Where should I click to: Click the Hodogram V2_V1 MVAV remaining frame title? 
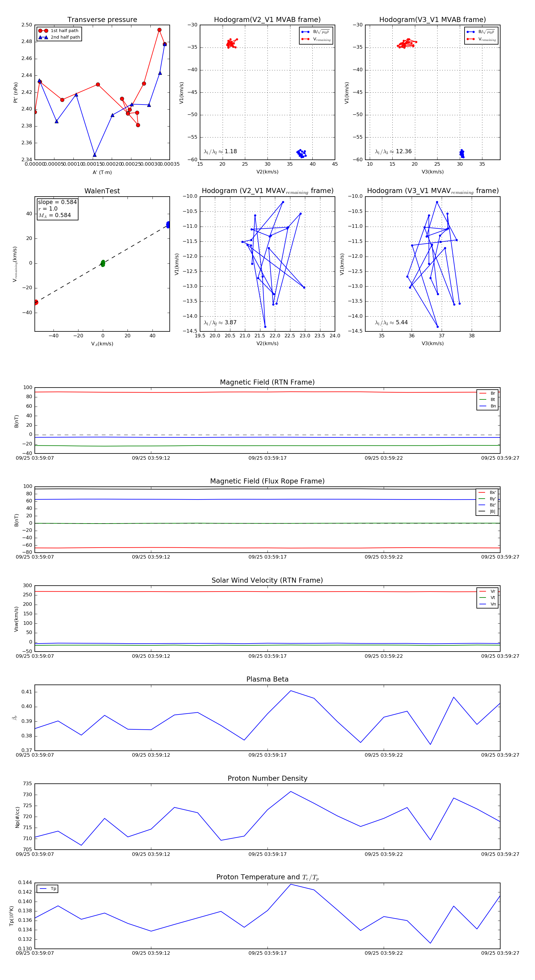[x=267, y=191]
